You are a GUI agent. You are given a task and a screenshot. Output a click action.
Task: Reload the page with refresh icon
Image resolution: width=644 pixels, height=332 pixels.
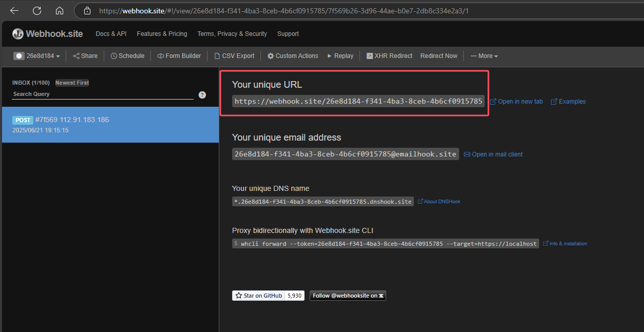tap(37, 10)
